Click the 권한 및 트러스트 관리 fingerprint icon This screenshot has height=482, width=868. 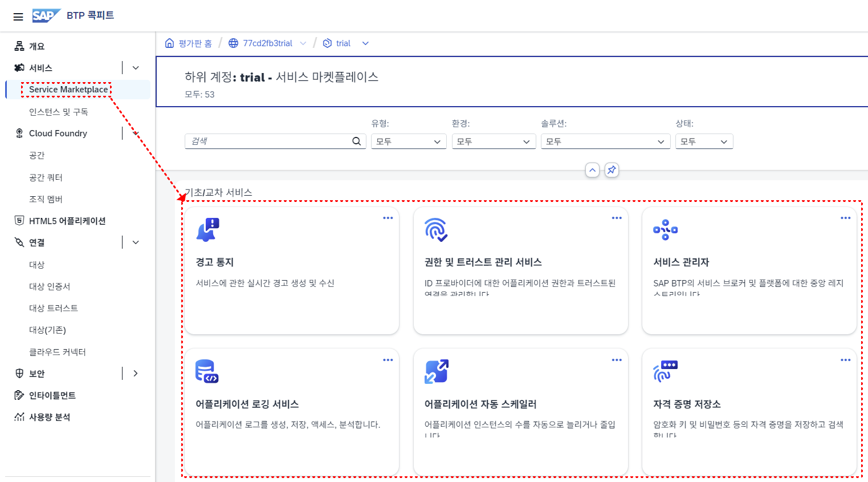point(436,230)
